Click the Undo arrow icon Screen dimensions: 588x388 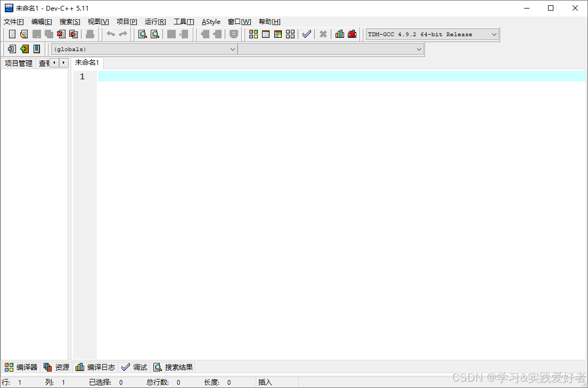110,34
